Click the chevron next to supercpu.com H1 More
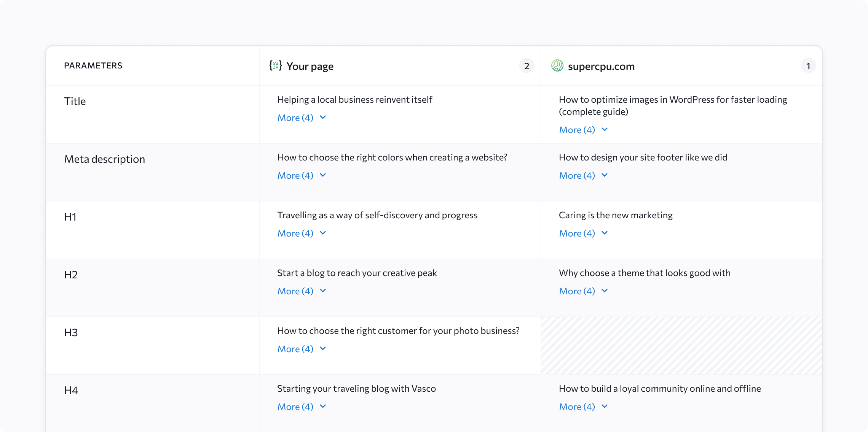Screen dimensions: 868x432 [x=605, y=233]
